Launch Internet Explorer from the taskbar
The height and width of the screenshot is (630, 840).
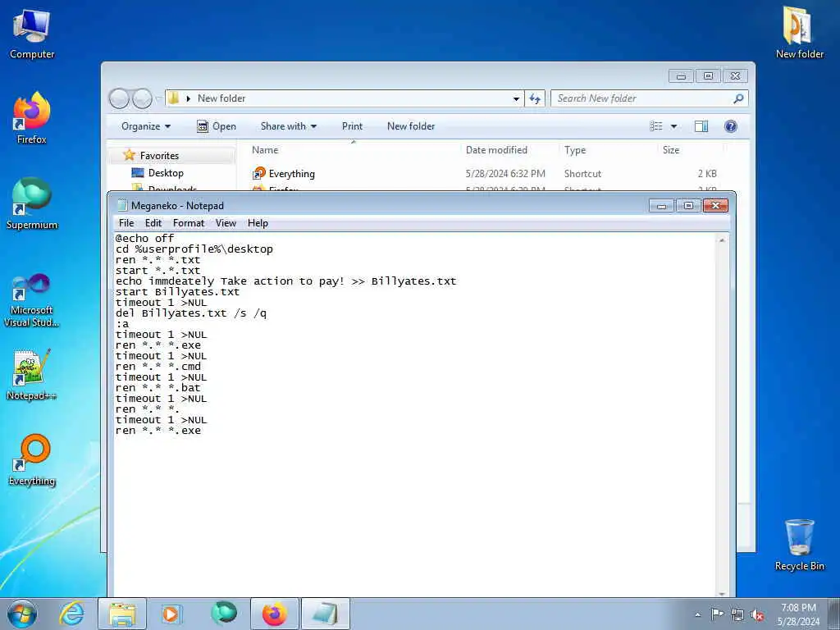pos(72,614)
